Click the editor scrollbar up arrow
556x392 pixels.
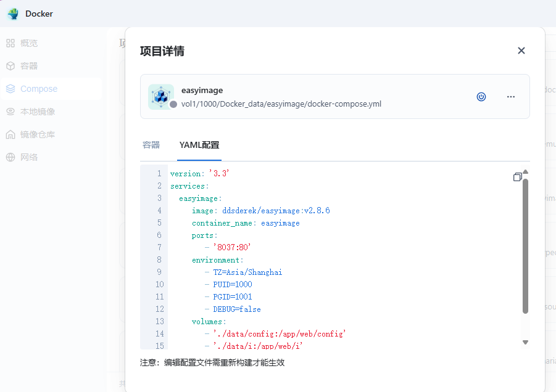[526, 172]
